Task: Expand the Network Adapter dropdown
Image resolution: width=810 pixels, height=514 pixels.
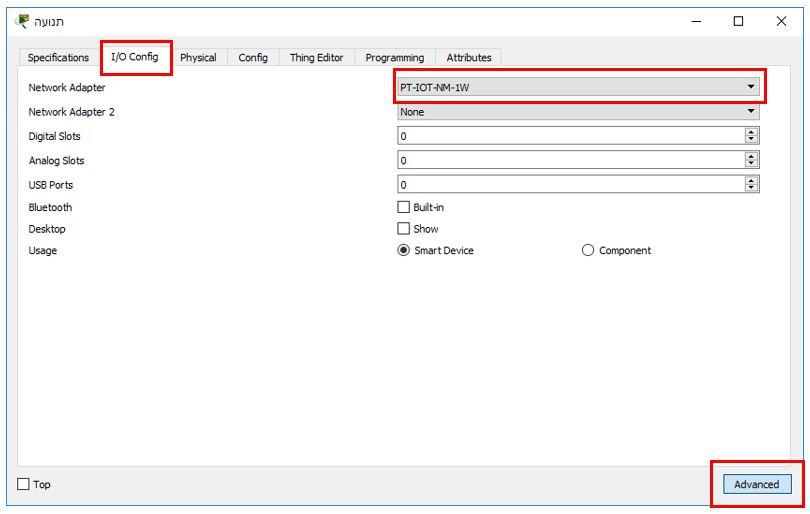Action: coord(578,88)
